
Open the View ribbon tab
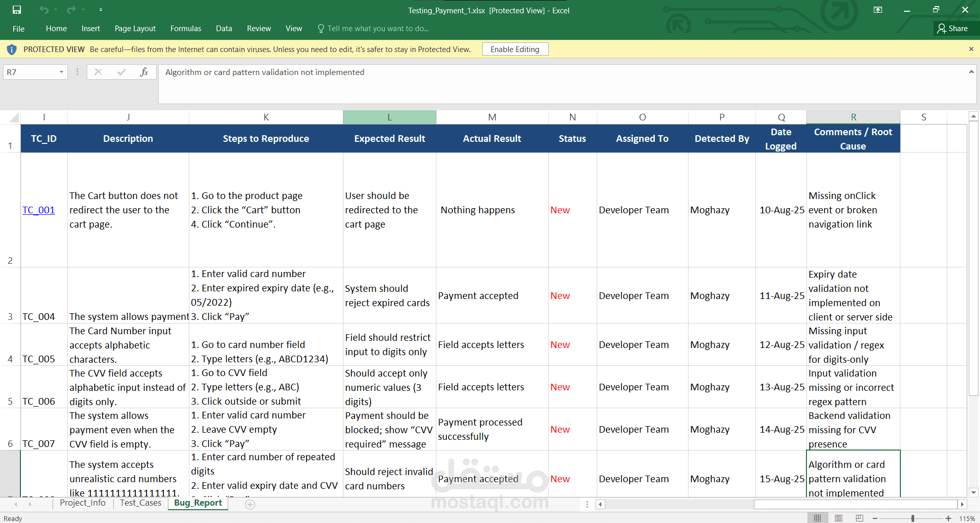point(294,29)
